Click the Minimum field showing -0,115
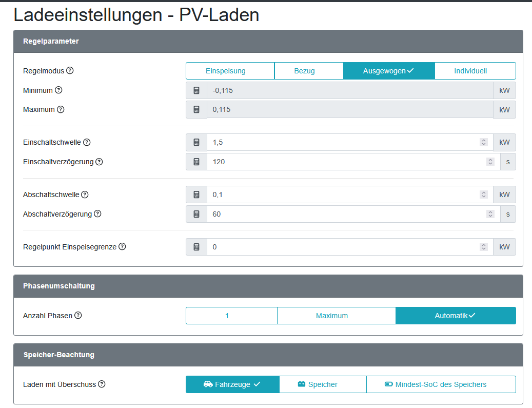The image size is (532, 408). [350, 90]
